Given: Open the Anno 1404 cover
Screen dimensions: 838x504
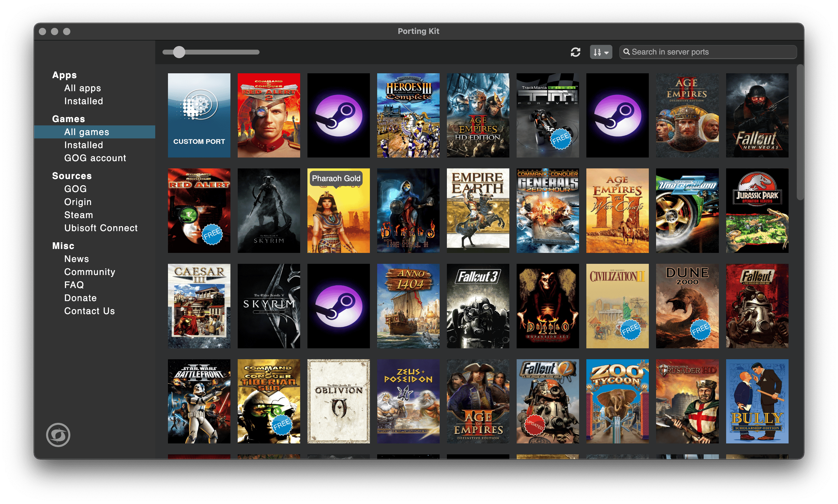Looking at the screenshot, I should 408,306.
